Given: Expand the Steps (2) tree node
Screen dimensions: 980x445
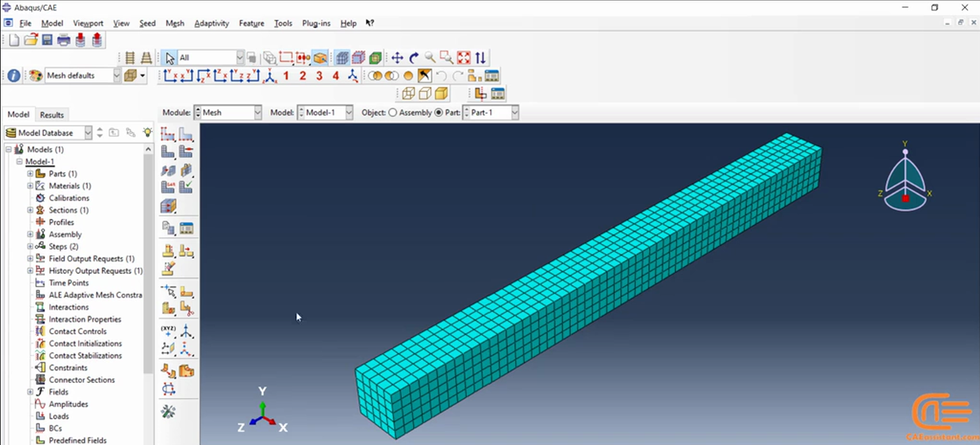Looking at the screenshot, I should pyautogui.click(x=30, y=247).
